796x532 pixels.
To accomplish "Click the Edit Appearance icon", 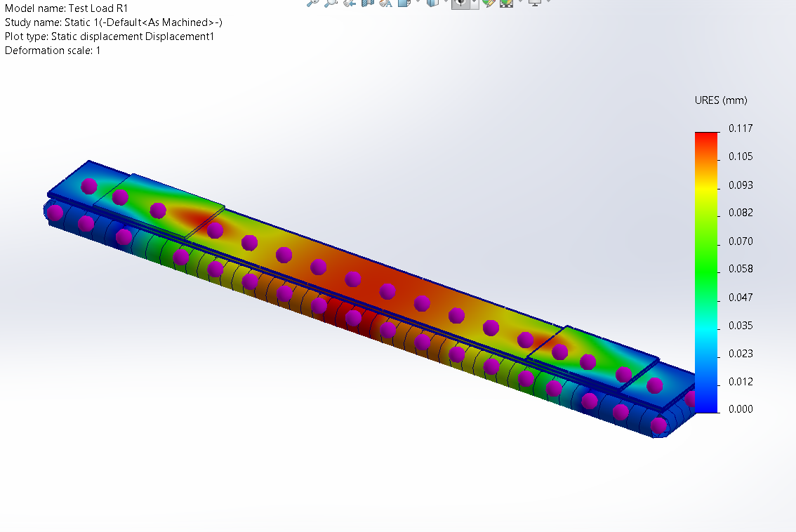I will [x=489, y=3].
